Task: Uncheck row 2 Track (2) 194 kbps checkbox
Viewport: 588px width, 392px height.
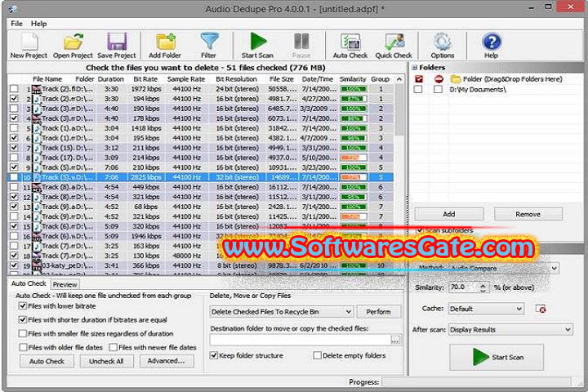Action: [14, 99]
